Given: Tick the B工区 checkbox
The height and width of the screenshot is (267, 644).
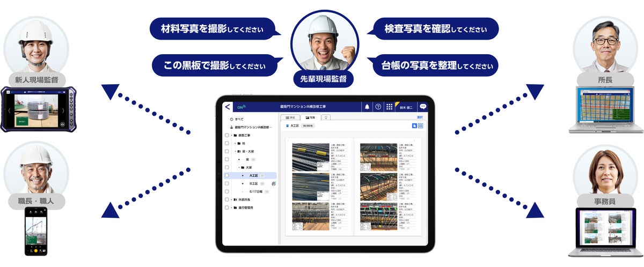Looking at the screenshot, I should tap(226, 183).
